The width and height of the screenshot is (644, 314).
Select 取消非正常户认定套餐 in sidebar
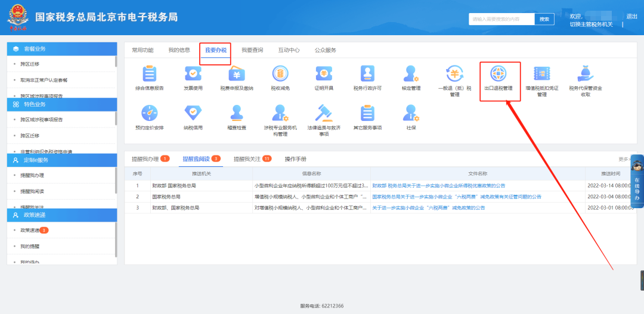(x=44, y=80)
